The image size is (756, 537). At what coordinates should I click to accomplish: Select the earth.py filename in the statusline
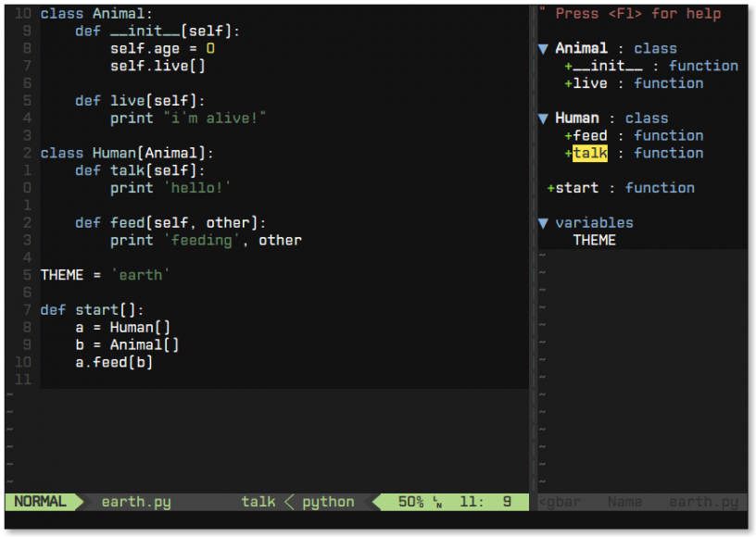click(136, 502)
